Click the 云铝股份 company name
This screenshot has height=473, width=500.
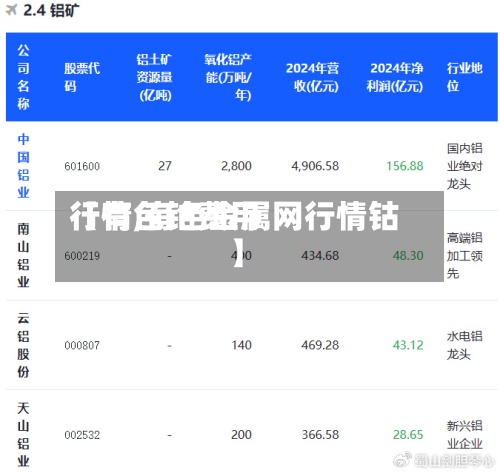point(23,345)
